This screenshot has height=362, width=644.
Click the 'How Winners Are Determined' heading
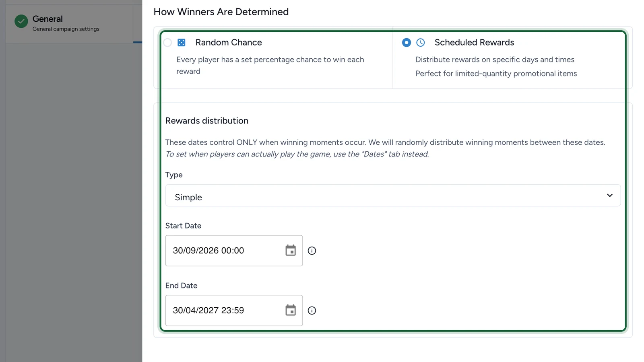tap(221, 12)
